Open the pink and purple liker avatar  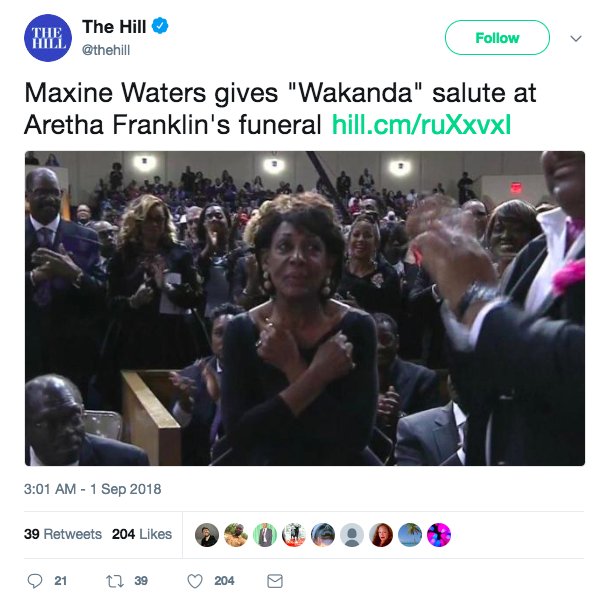click(x=439, y=535)
